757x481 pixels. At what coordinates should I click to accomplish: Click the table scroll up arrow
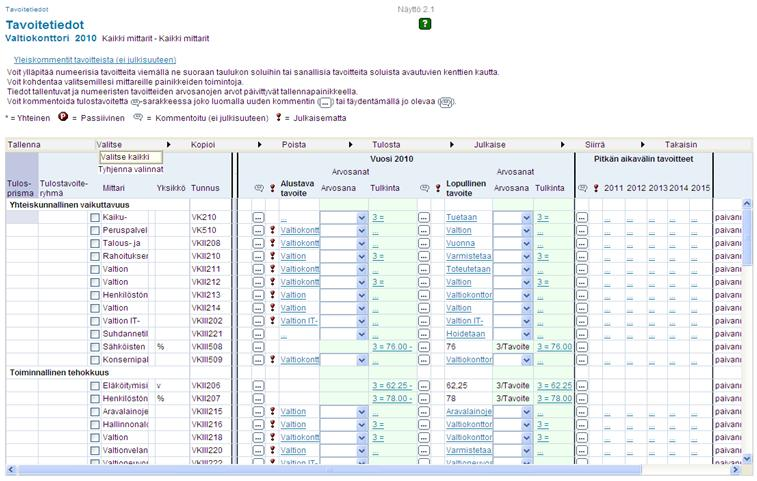747,204
